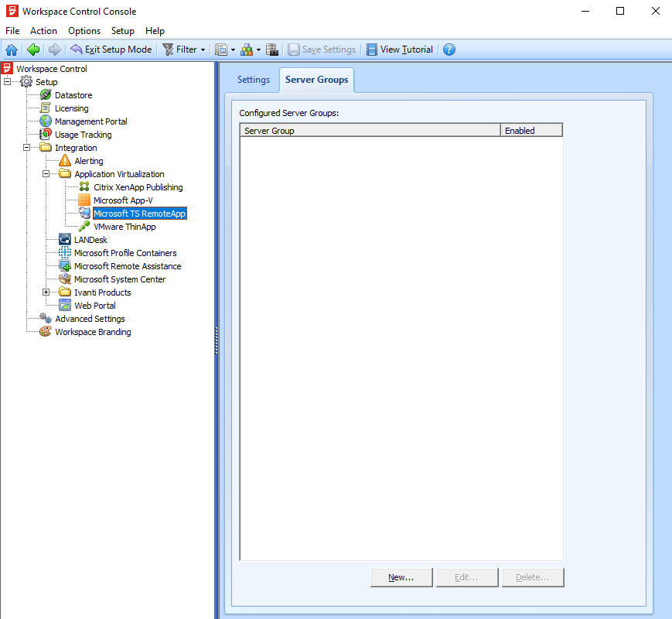Click the blue Help question mark icon
Image resolution: width=672 pixels, height=619 pixels.
coord(449,50)
